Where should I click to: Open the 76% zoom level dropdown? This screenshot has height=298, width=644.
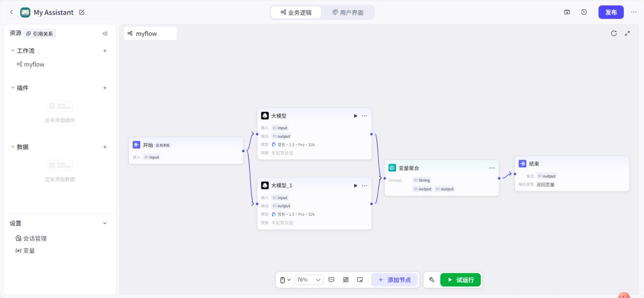coord(309,280)
